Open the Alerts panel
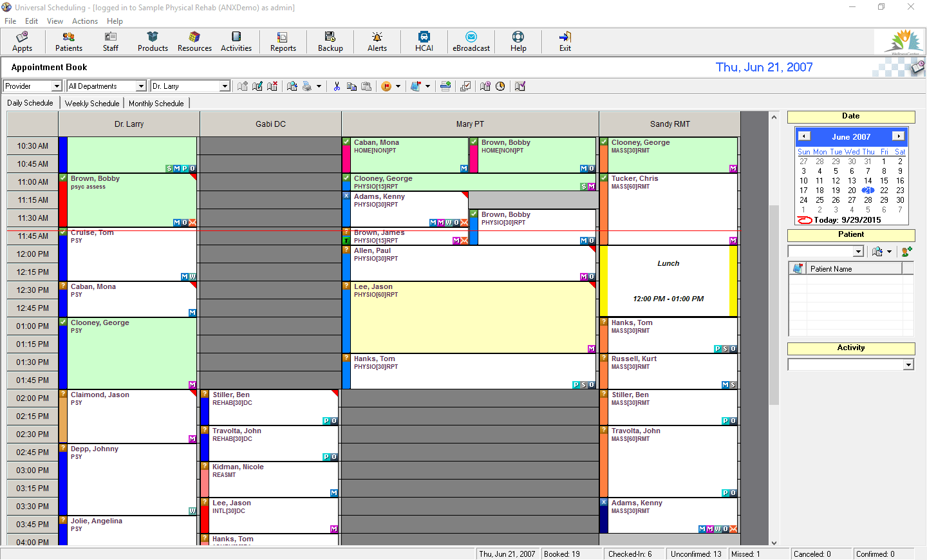 (377, 42)
